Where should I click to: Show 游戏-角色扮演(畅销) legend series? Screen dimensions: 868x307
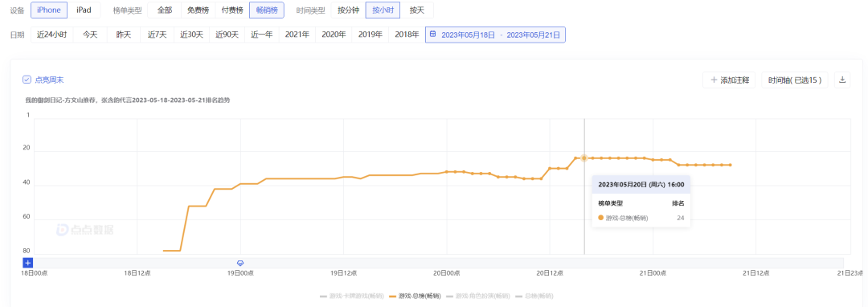click(478, 297)
